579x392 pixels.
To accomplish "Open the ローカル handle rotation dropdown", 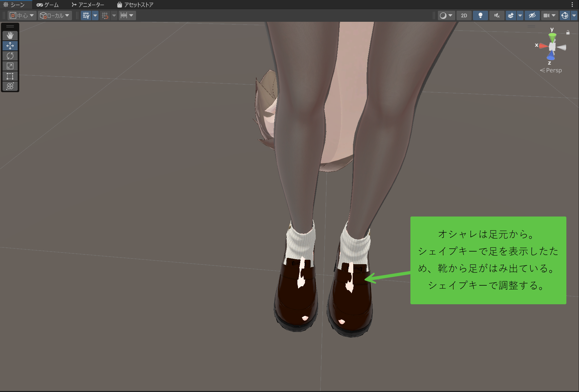I will 55,15.
